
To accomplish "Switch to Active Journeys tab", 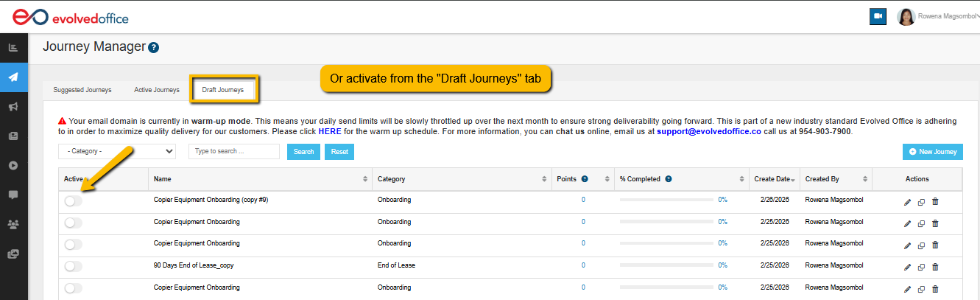I will tap(157, 90).
